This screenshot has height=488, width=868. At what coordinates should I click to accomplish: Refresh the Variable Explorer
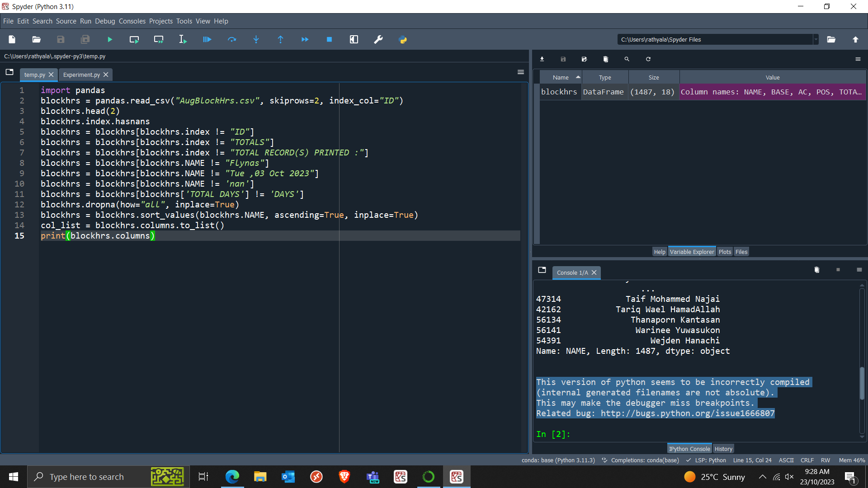pos(648,59)
